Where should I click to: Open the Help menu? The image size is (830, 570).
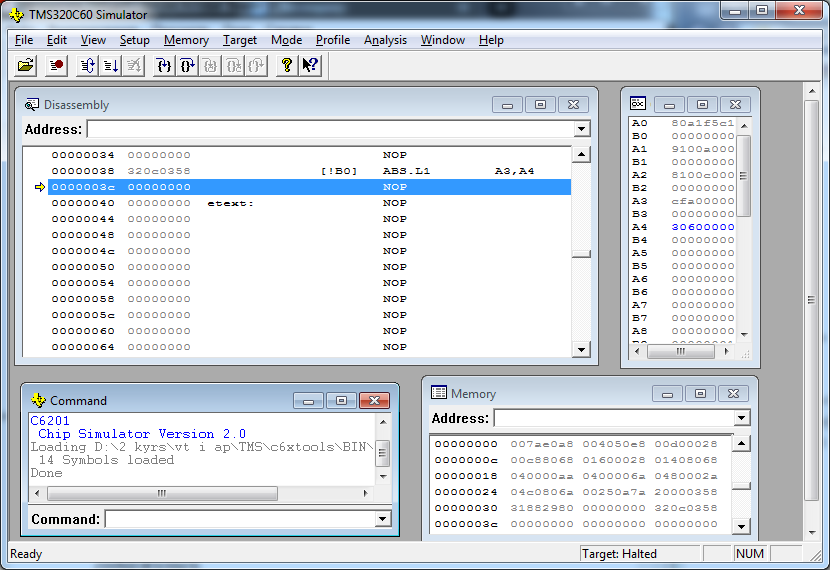pyautogui.click(x=491, y=40)
